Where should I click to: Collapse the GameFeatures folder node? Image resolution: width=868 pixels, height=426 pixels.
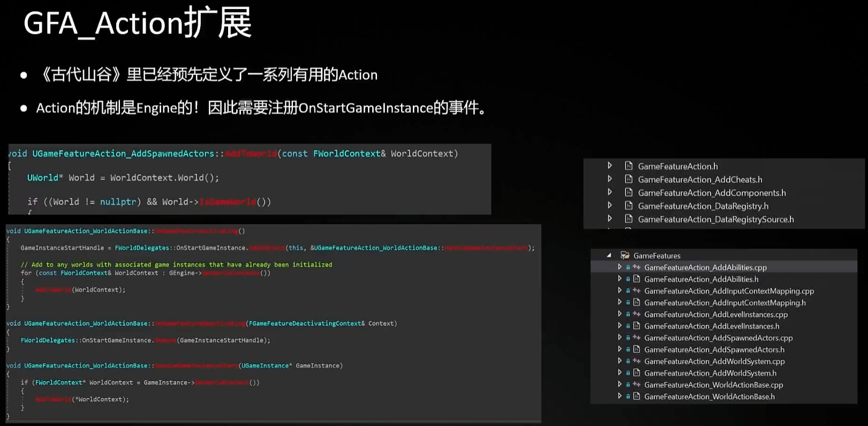(609, 256)
